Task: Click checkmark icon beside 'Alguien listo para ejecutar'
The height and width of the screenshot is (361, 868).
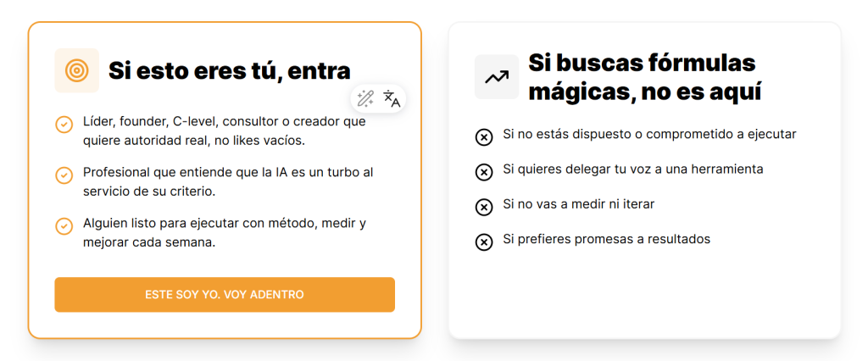Action: coord(64,226)
